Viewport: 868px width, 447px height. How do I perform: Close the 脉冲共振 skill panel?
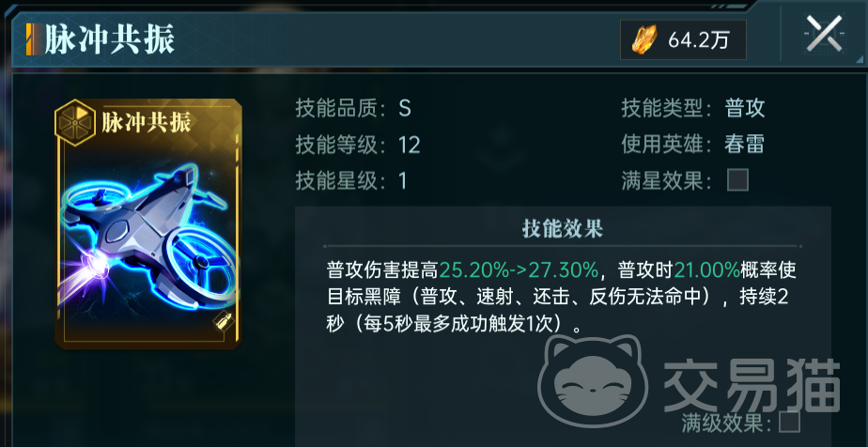[x=824, y=33]
